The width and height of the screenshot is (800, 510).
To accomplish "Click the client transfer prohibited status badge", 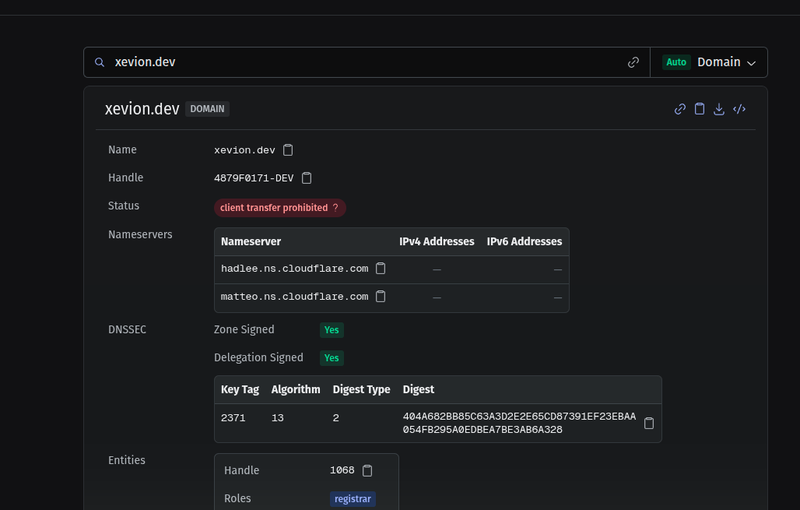I will 279,208.
